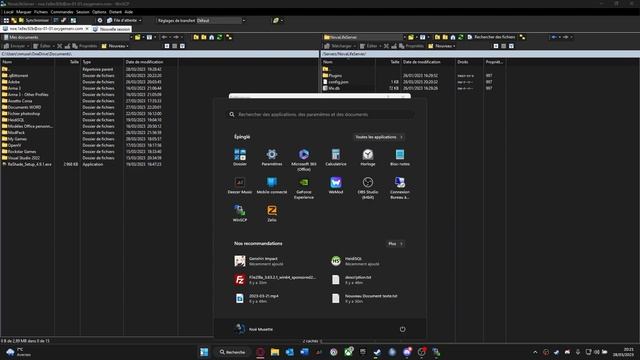This screenshot has width=640, height=360.
Task: Click the local panel home directory icon
Action: pos(211,37)
